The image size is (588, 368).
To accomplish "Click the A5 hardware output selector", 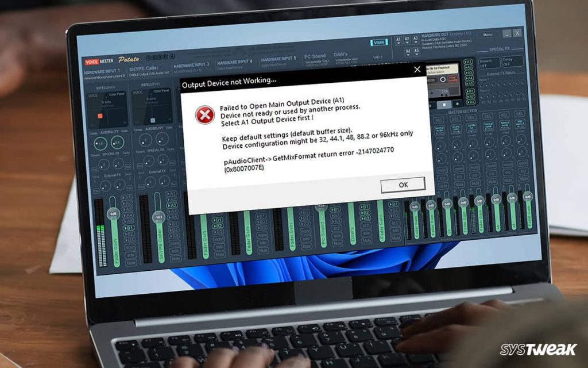I will [416, 51].
